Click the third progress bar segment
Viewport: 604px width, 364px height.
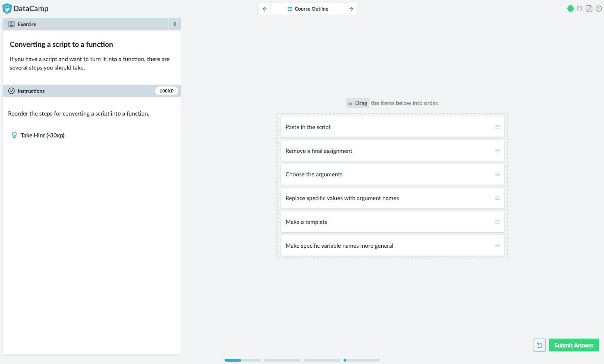point(322,360)
